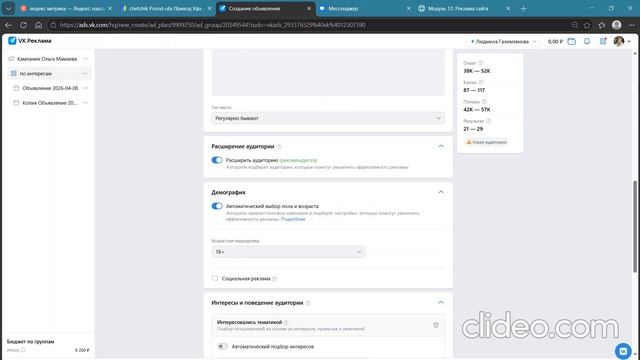This screenshot has width=640, height=360.
Task: Click the VK Реклама logo
Action: (x=30, y=41)
